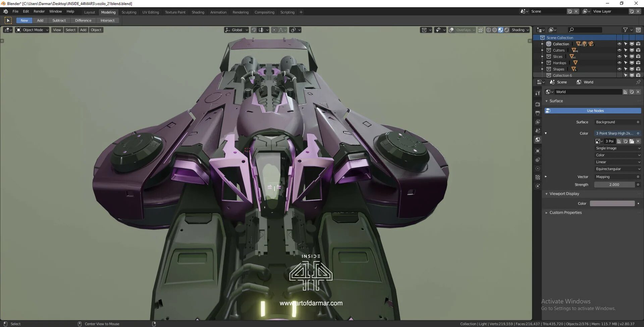Open the File menu
The height and width of the screenshot is (327, 644).
coord(15,11)
